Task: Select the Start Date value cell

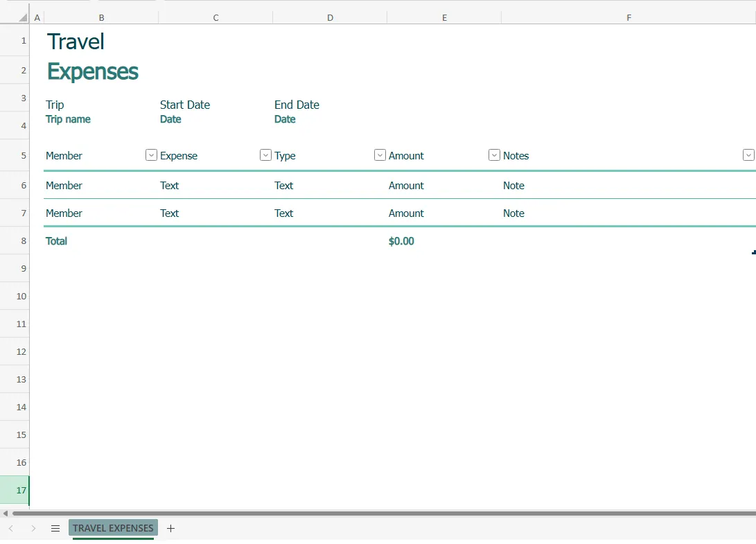Action: tap(170, 119)
